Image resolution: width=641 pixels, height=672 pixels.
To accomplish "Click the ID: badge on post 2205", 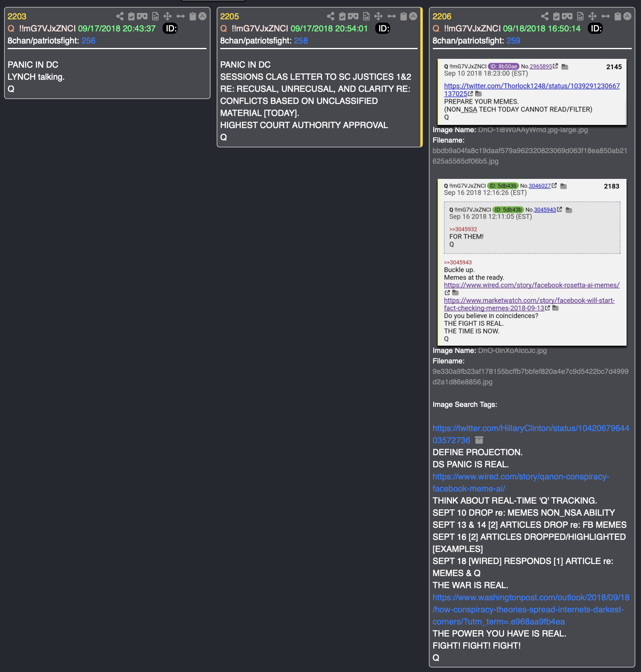I will [x=383, y=29].
